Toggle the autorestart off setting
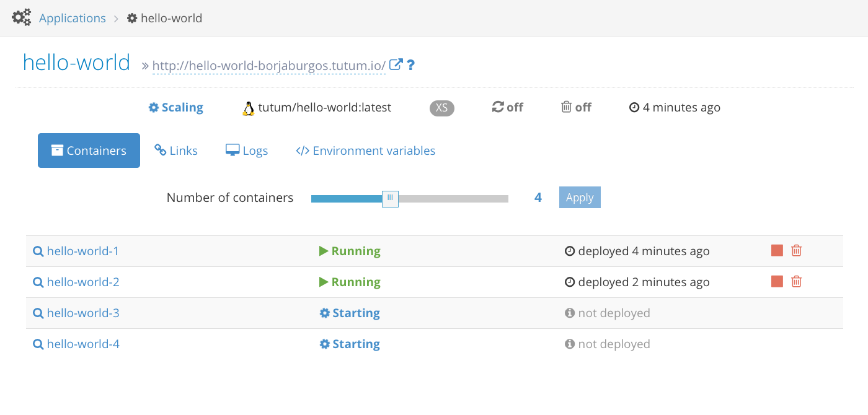 coord(507,107)
